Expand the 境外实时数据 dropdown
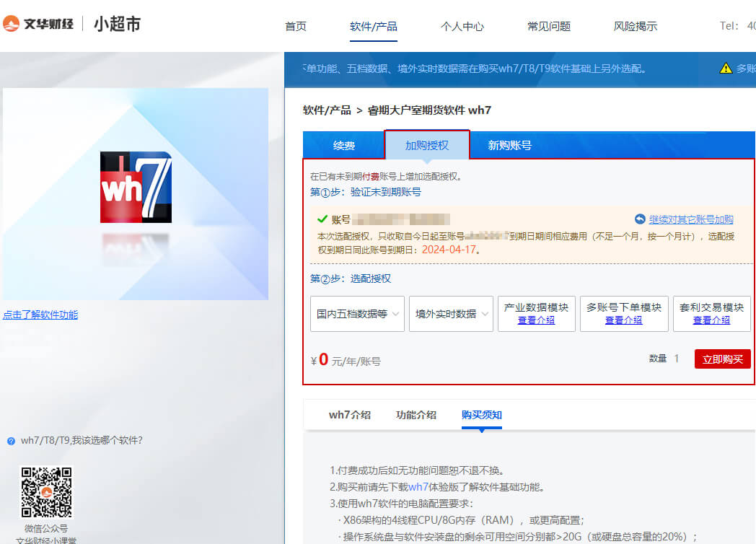Screen dimensions: 756x544 (x=451, y=314)
